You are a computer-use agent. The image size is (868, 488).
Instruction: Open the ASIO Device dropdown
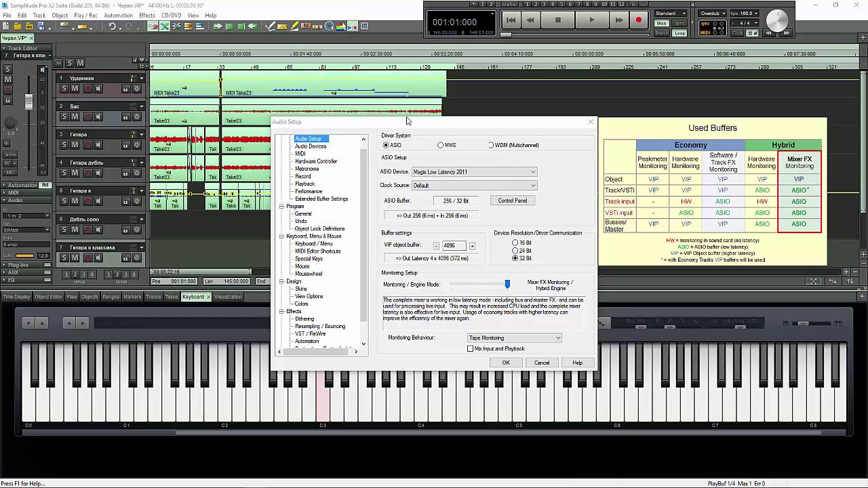click(x=474, y=172)
